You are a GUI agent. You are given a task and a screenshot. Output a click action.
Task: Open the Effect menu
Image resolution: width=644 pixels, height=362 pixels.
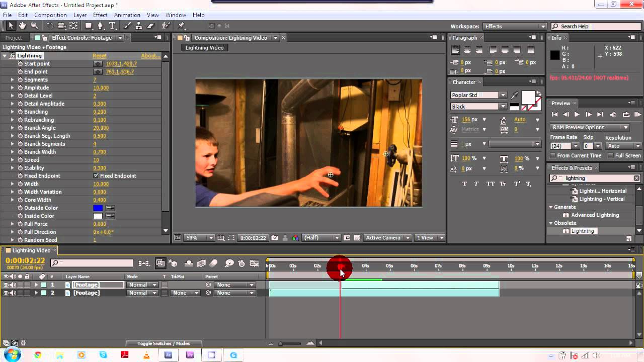pyautogui.click(x=100, y=15)
